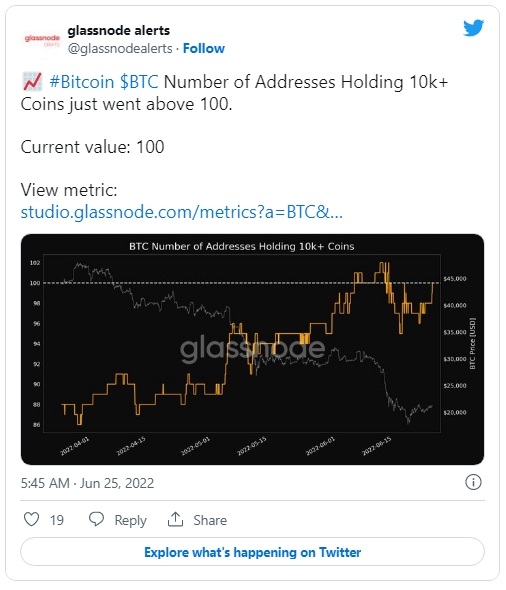Image resolution: width=506 pixels, height=590 pixels.
Task: Like the tweet with heart icon
Action: click(x=31, y=519)
